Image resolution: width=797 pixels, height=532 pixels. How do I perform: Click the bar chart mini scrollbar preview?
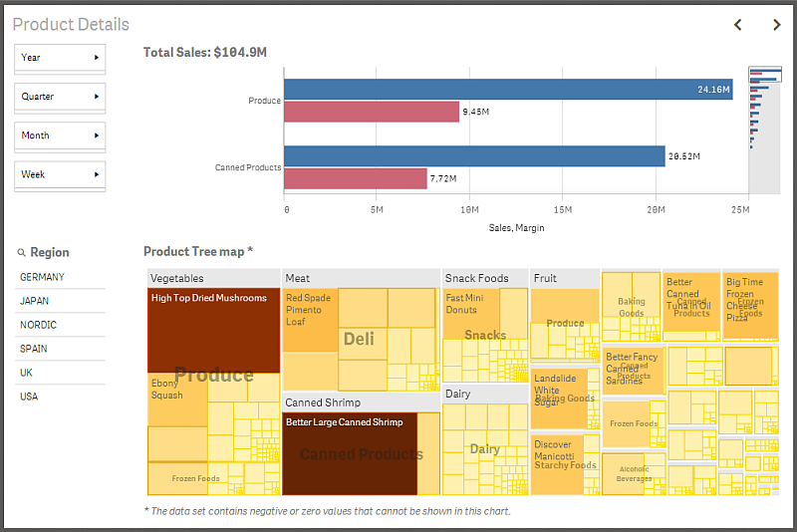763,130
